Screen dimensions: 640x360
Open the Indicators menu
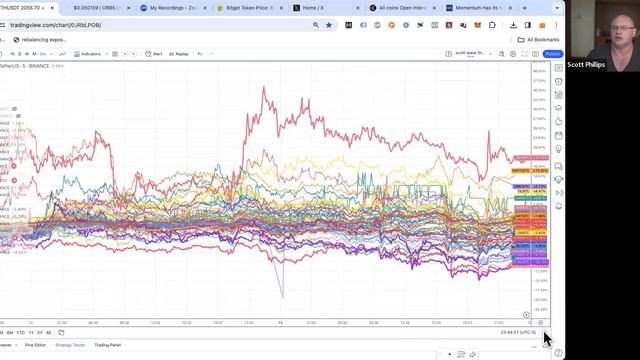pos(87,54)
